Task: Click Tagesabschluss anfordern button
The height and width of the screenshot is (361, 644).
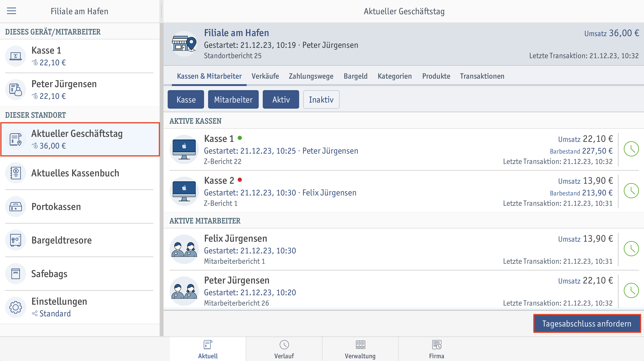Action: click(x=587, y=324)
